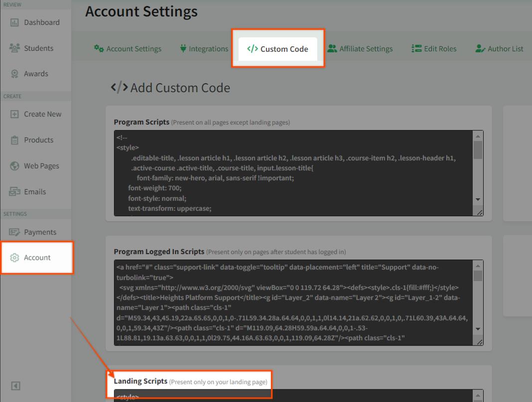Image resolution: width=532 pixels, height=402 pixels.
Task: Click the Emails envelope icon
Action: point(14,192)
